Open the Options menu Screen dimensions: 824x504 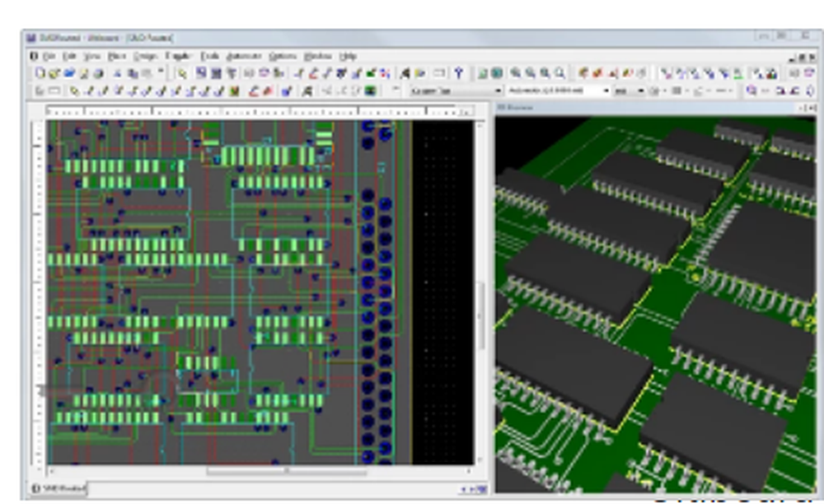pos(283,56)
